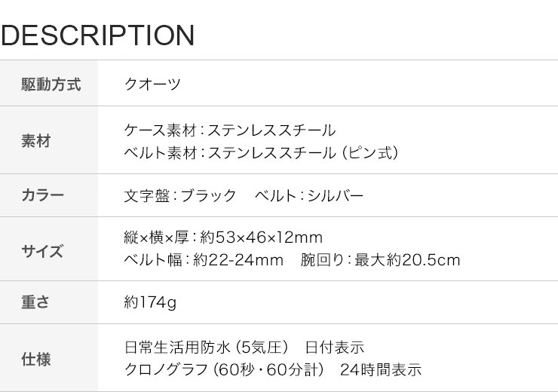This screenshot has height=392, width=558.
Task: Click the クオーツ value text
Action: pyautogui.click(x=152, y=84)
